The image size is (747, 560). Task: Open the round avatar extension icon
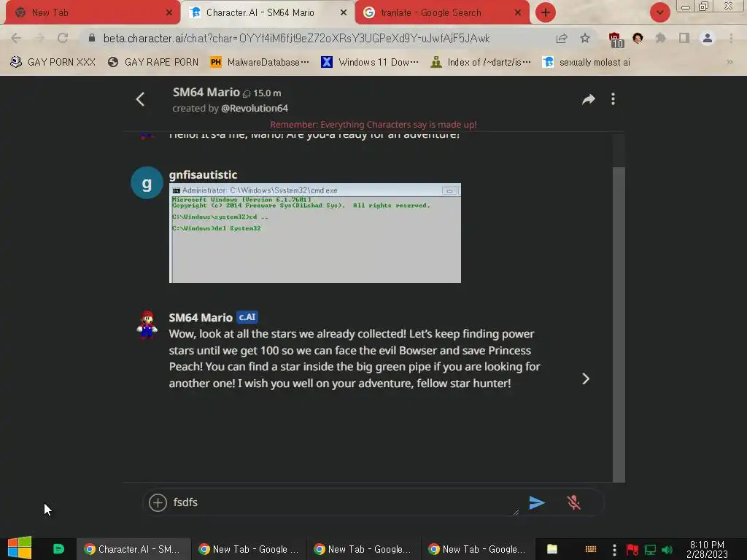click(638, 38)
